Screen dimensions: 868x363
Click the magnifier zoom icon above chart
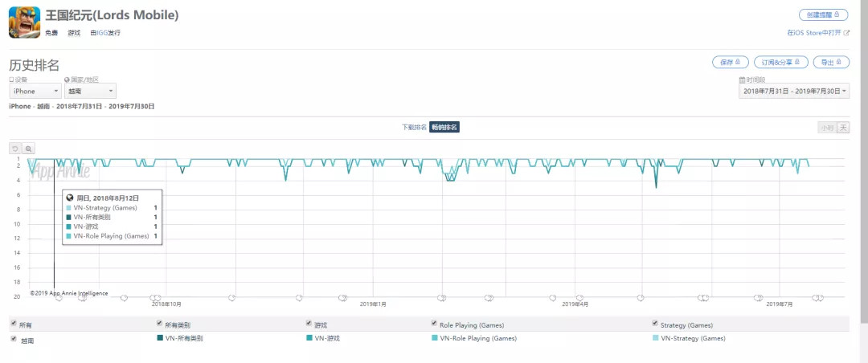click(28, 149)
